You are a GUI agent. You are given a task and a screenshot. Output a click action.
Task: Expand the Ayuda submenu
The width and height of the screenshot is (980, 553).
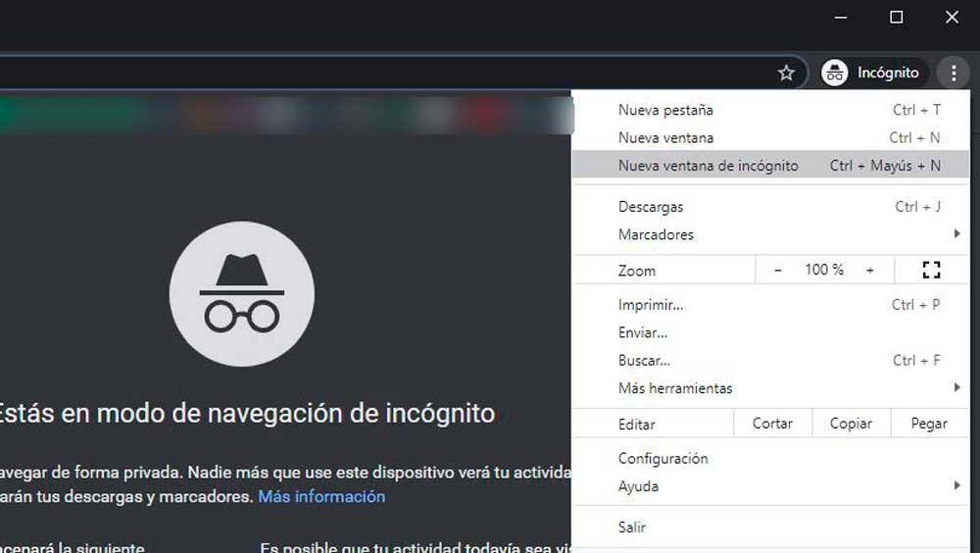955,486
